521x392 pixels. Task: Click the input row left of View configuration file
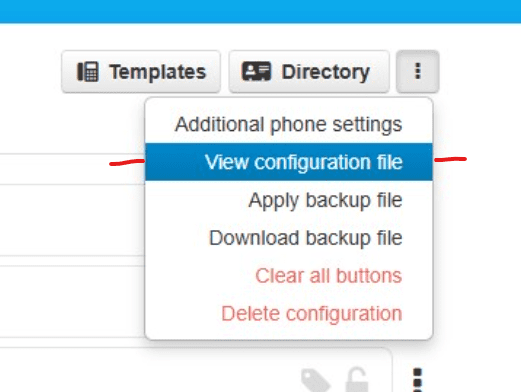[x=72, y=169]
